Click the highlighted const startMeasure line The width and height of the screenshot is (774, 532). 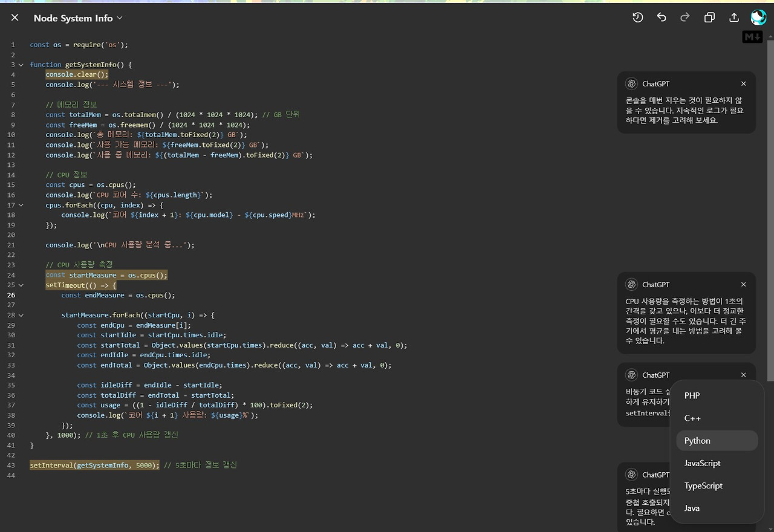pos(106,275)
